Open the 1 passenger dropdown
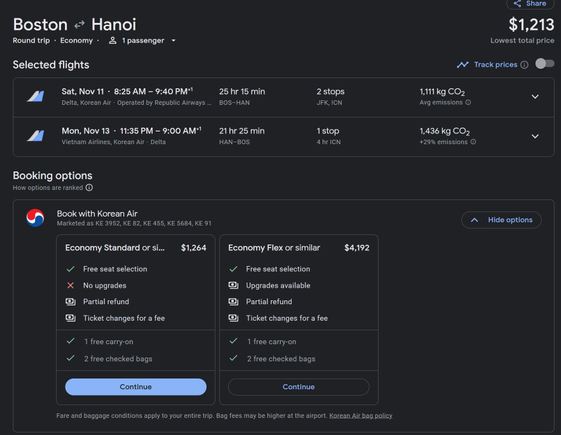Screen dimensions: 561x435 coord(142,41)
